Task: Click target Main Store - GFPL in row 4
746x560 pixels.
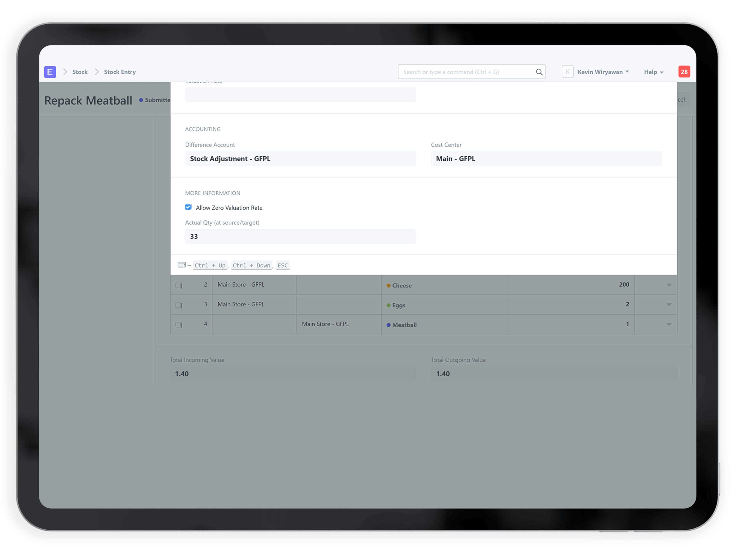Action: coord(325,324)
